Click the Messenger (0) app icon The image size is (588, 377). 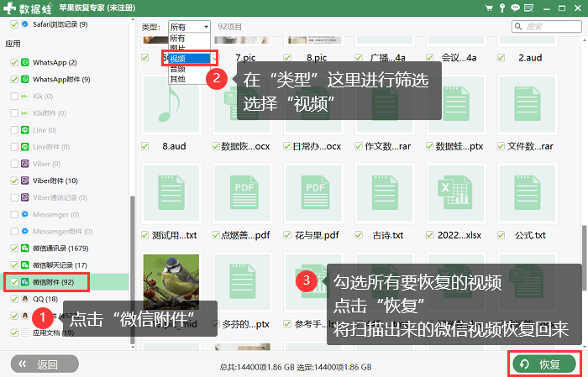(x=25, y=214)
